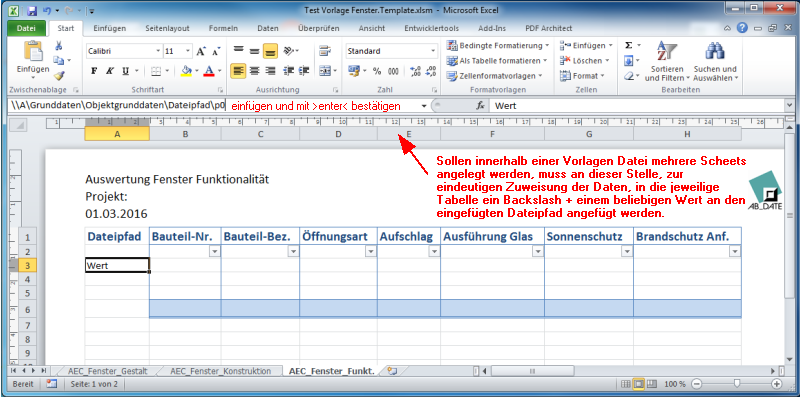Viewport: 800px width, 397px height.
Task: Click zoom out minus button
Action: pos(696,384)
